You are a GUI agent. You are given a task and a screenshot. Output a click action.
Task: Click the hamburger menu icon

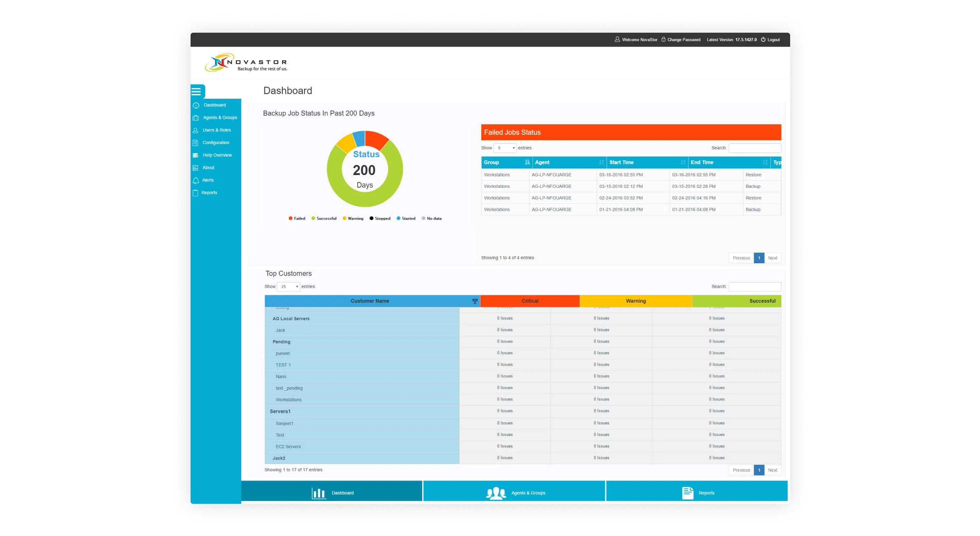tap(196, 91)
